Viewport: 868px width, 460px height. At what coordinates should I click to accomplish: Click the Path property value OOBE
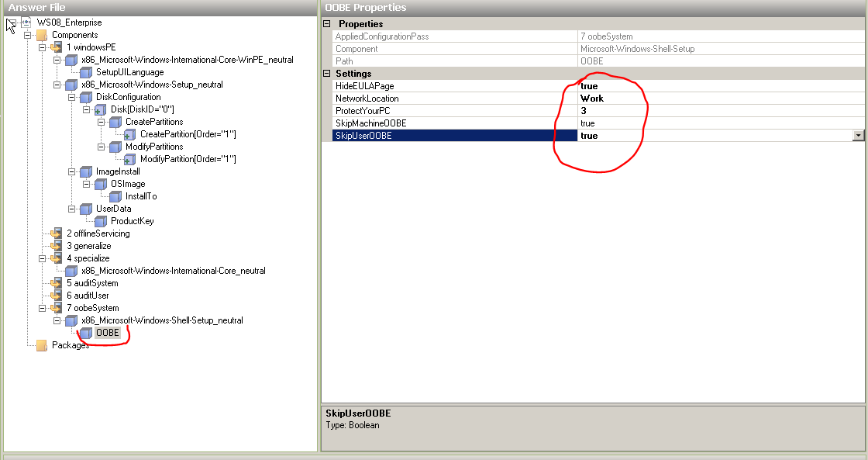point(592,61)
